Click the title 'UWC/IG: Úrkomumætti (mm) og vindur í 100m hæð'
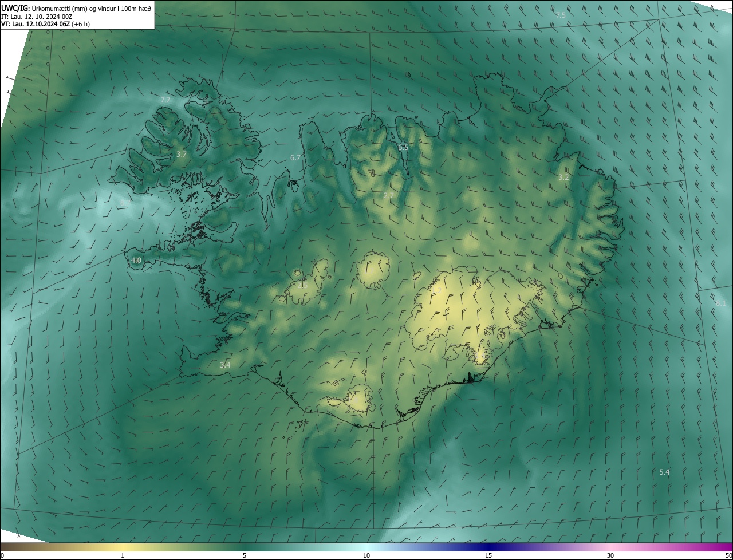Viewport: 733px width, 560px height. pyautogui.click(x=76, y=8)
